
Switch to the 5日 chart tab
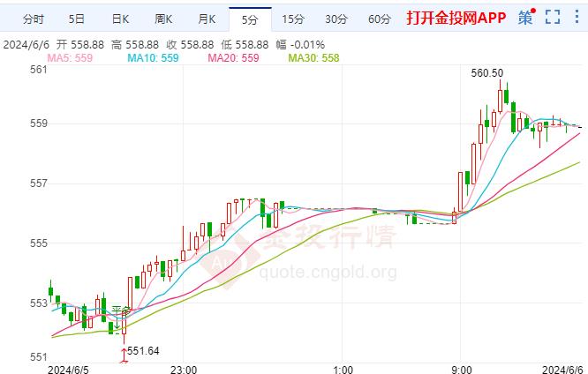[x=77, y=19]
